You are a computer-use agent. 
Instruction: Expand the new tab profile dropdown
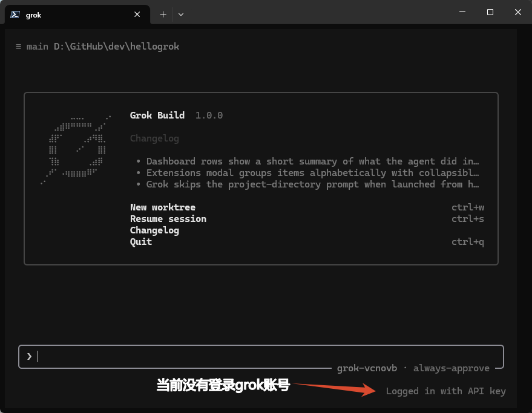point(181,15)
